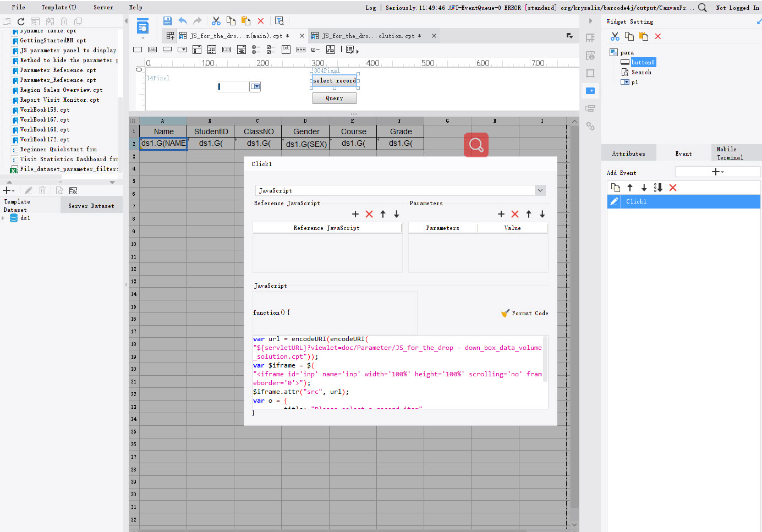The width and height of the screenshot is (762, 532).
Task: Click the pencil icon beside Click1 event
Action: (x=614, y=201)
